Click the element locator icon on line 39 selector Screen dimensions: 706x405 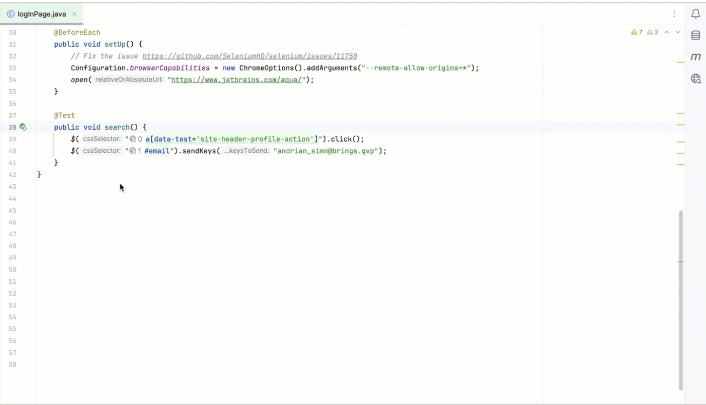click(133, 139)
